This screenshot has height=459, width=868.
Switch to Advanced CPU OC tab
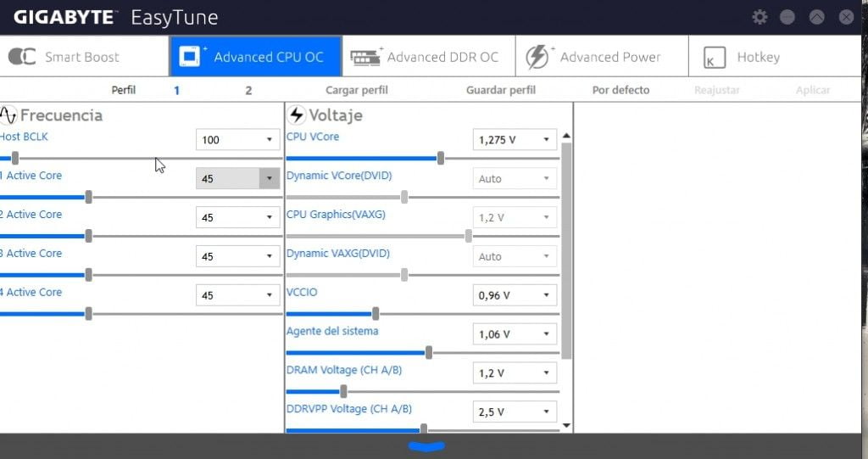(x=256, y=57)
